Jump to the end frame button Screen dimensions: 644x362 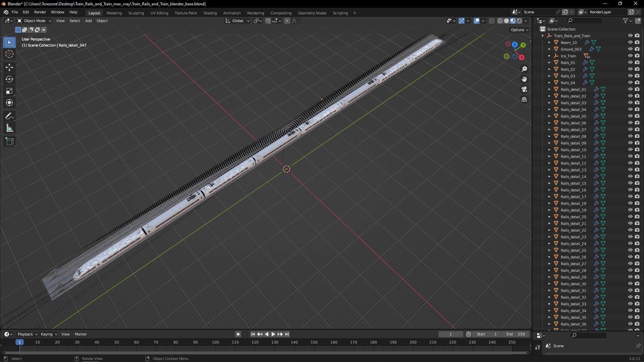coord(287,334)
